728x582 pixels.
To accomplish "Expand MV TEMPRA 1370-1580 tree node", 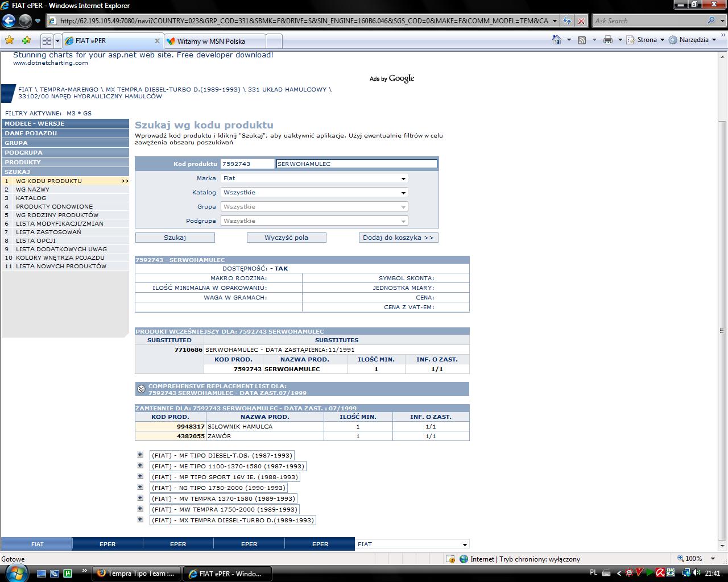I will click(140, 498).
